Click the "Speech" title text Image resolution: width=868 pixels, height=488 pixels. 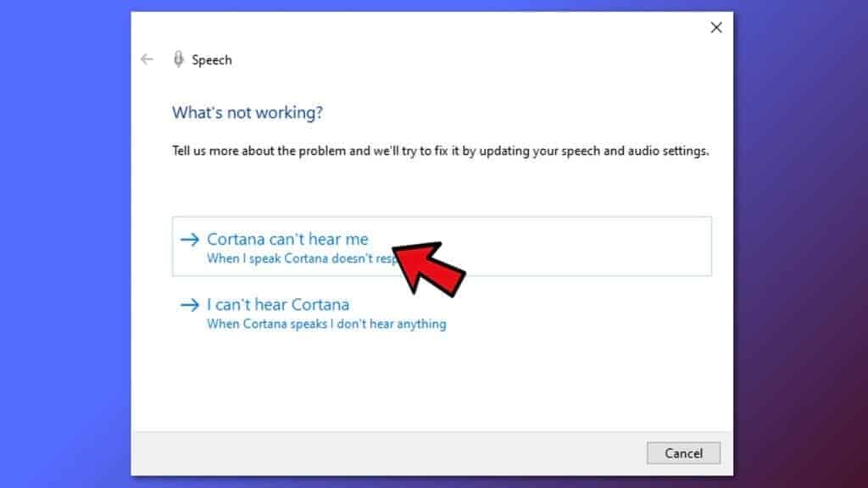[211, 60]
